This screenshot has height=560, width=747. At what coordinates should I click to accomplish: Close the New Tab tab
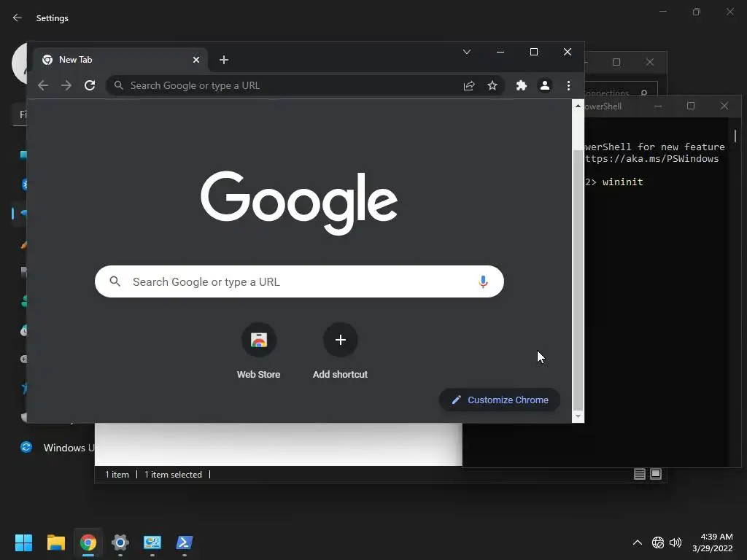196,60
